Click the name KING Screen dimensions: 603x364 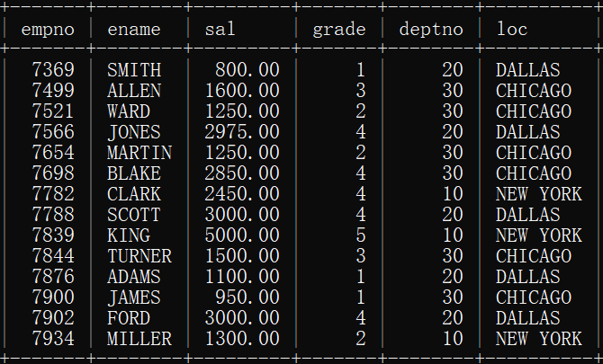pyautogui.click(x=129, y=235)
